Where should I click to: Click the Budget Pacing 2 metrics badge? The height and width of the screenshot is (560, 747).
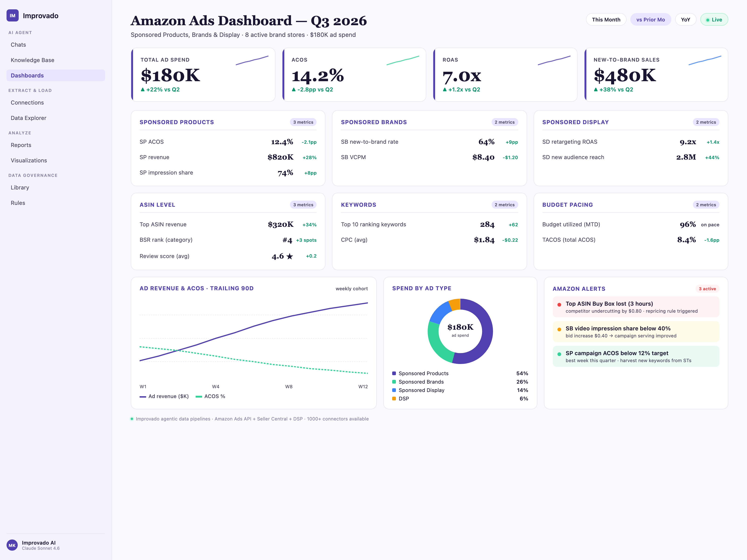click(706, 205)
